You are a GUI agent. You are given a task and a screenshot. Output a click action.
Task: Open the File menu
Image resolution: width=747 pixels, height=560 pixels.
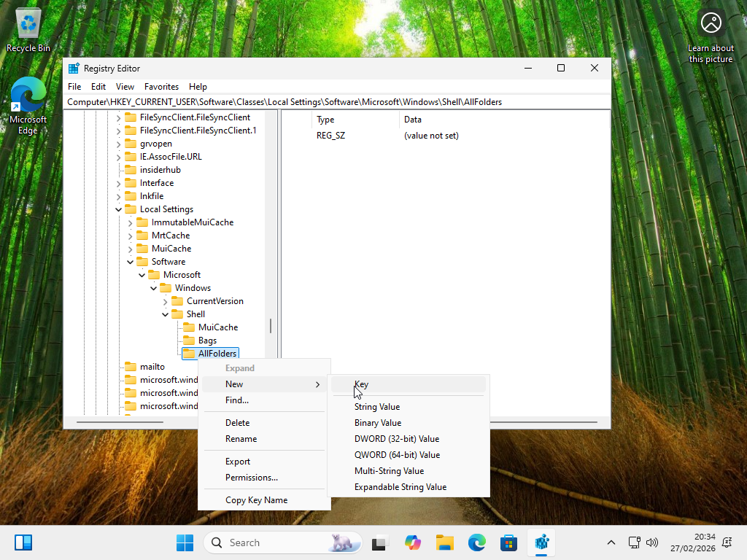point(74,87)
